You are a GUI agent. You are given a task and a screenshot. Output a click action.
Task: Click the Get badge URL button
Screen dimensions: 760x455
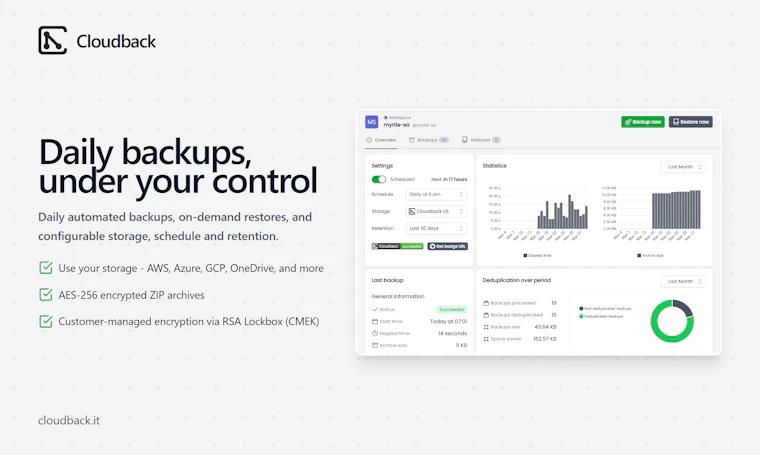pyautogui.click(x=447, y=246)
